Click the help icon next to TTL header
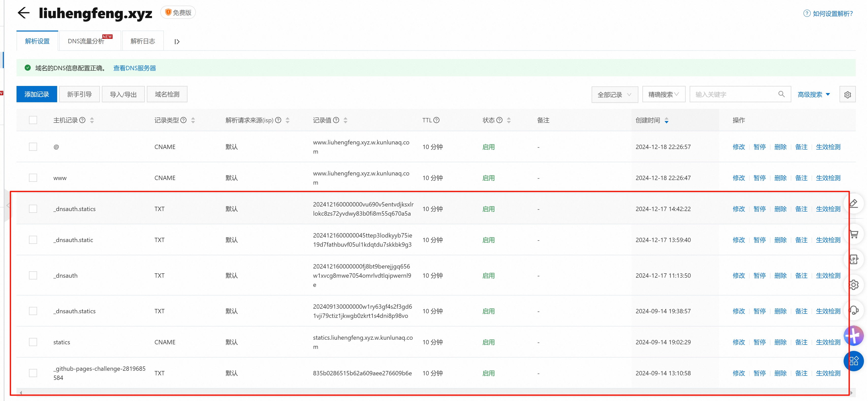The image size is (868, 401). tap(436, 120)
